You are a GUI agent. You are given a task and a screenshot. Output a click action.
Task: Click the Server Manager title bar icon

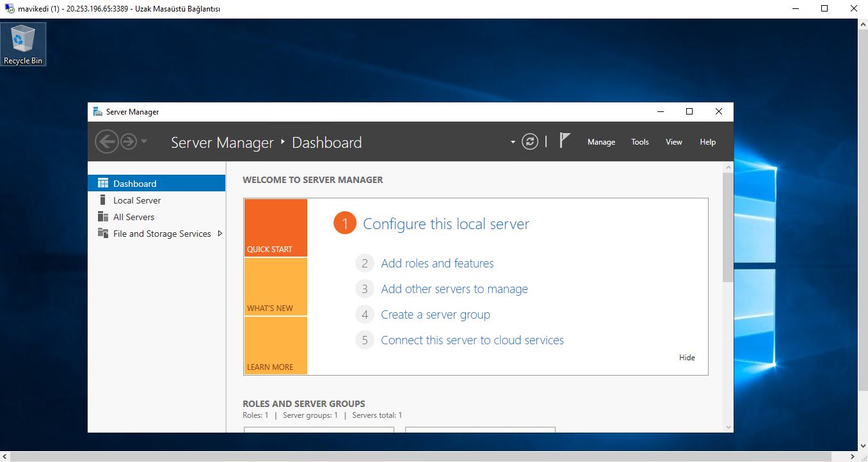[x=98, y=111]
